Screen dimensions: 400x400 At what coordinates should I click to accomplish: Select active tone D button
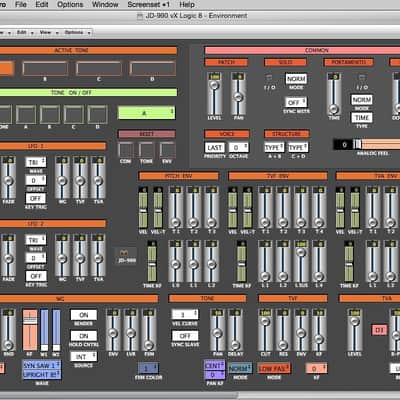(152, 69)
